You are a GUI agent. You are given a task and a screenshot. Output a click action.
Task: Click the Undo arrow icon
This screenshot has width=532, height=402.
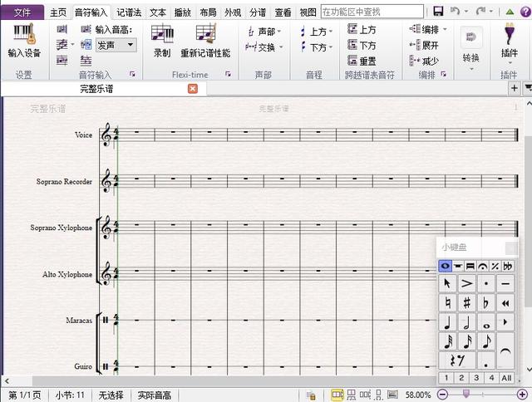point(455,11)
